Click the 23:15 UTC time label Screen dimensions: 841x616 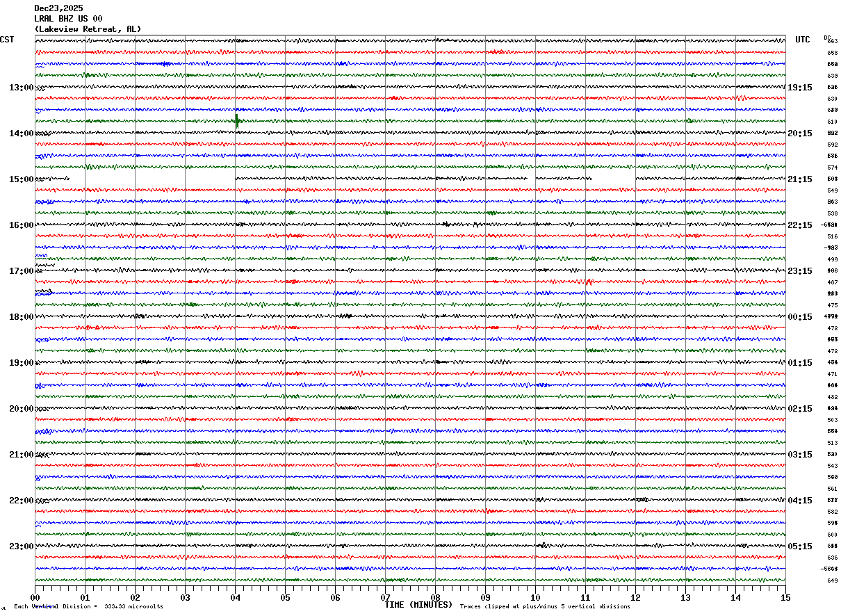(x=800, y=271)
